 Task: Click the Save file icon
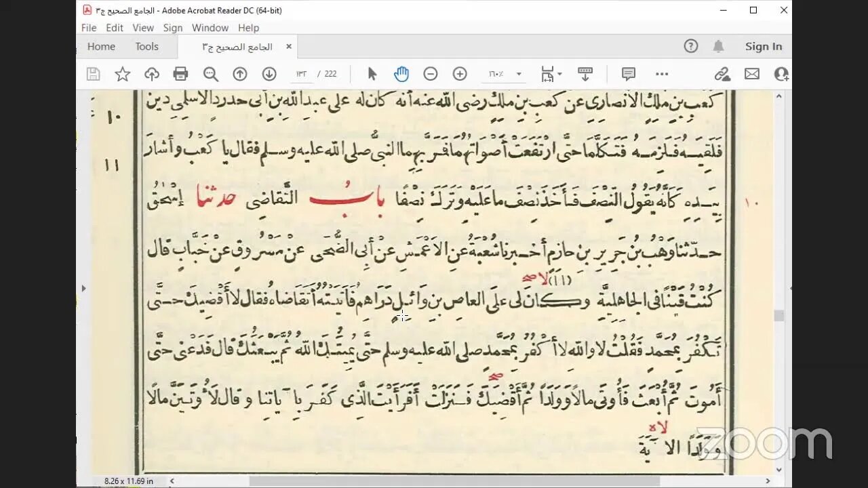click(x=94, y=74)
